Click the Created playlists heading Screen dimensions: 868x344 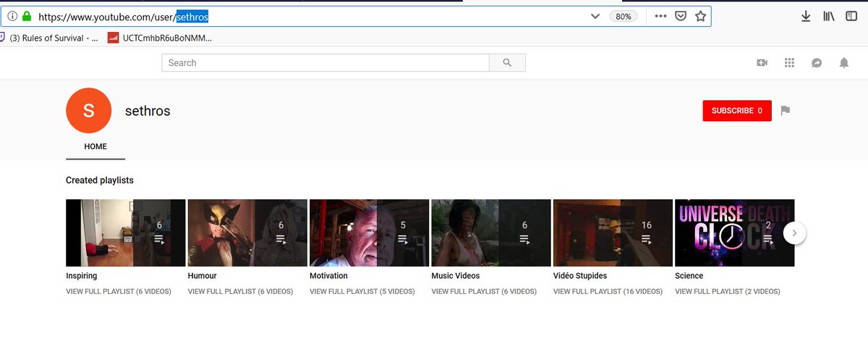click(100, 180)
